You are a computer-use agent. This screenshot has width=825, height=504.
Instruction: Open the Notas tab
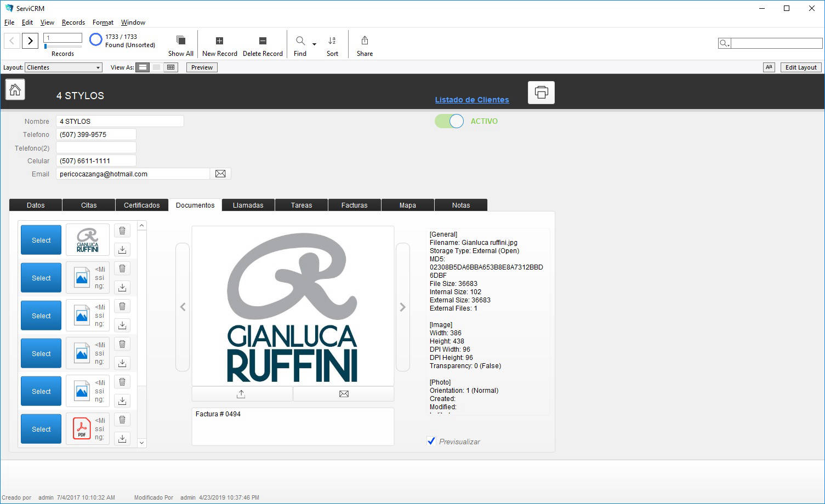click(461, 205)
